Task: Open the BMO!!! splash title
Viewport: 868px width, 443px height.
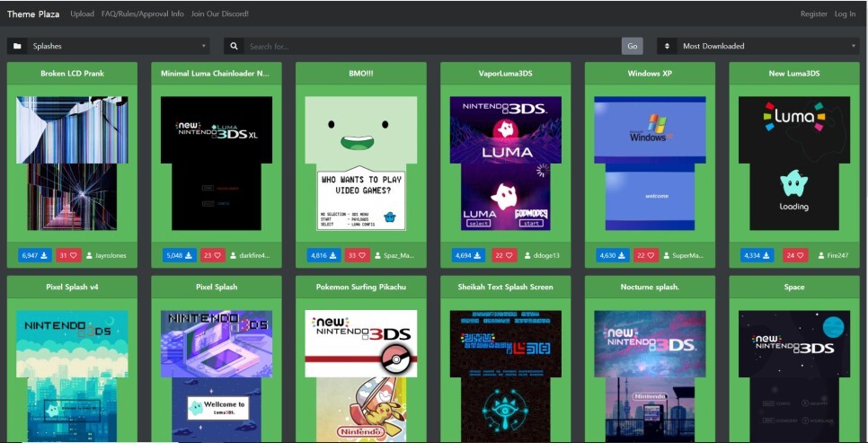Action: pos(361,73)
